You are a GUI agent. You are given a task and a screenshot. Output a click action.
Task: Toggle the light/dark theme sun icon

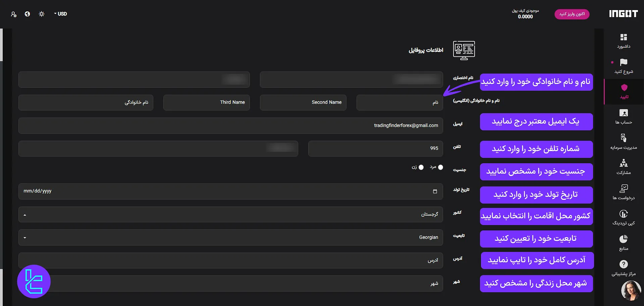42,14
